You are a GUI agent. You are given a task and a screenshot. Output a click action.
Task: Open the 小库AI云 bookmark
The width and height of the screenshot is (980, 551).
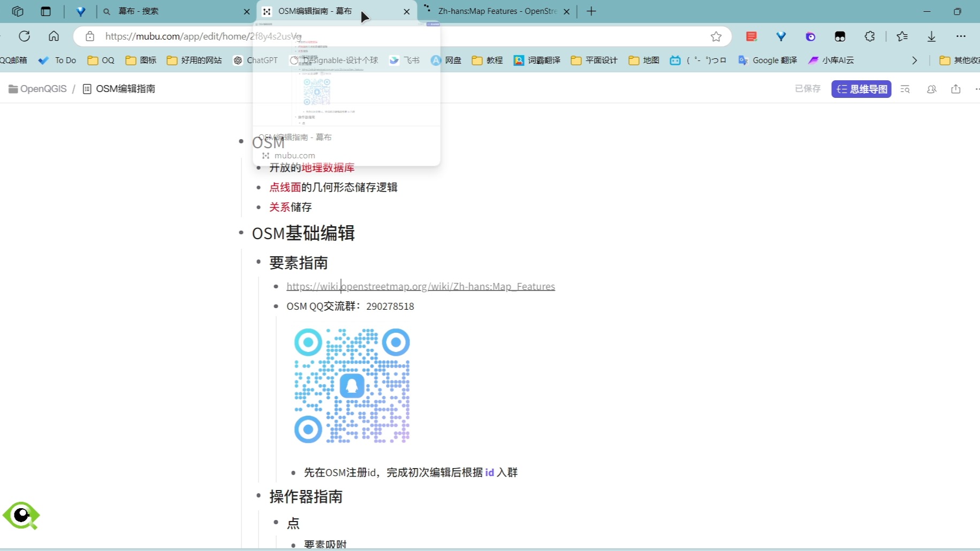pyautogui.click(x=831, y=60)
